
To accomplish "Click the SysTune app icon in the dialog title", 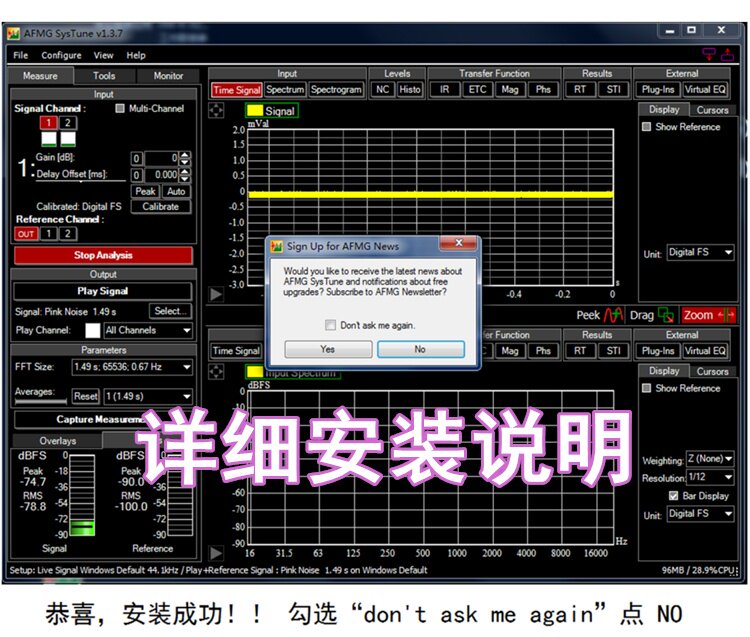I will pyautogui.click(x=276, y=246).
